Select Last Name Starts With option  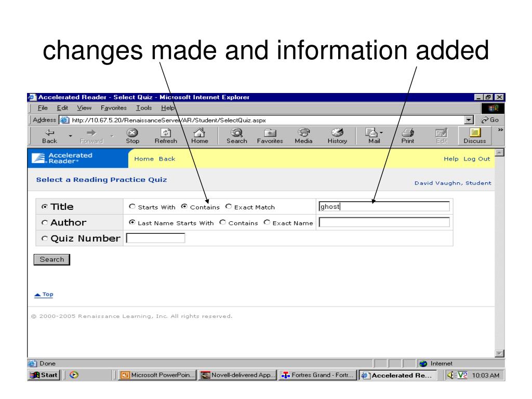coord(132,222)
